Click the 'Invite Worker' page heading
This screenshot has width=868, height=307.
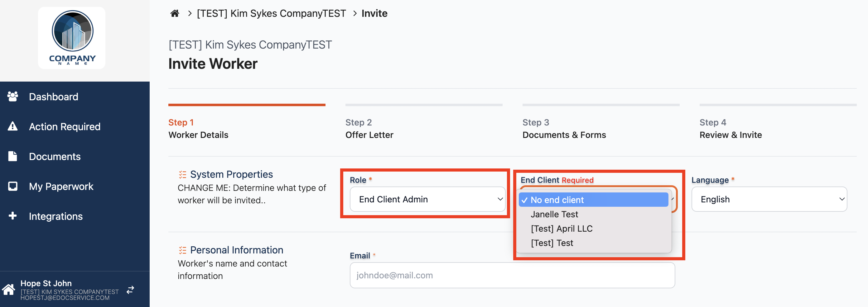[213, 64]
